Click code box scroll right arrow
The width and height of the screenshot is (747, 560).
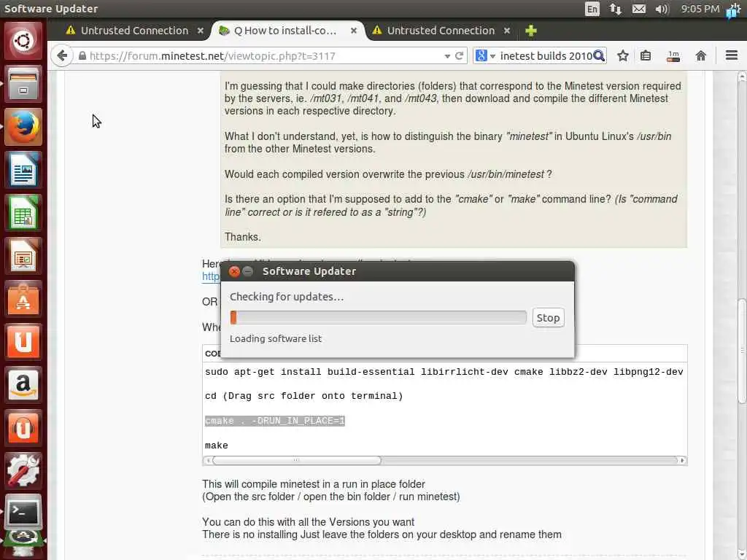pyautogui.click(x=682, y=461)
